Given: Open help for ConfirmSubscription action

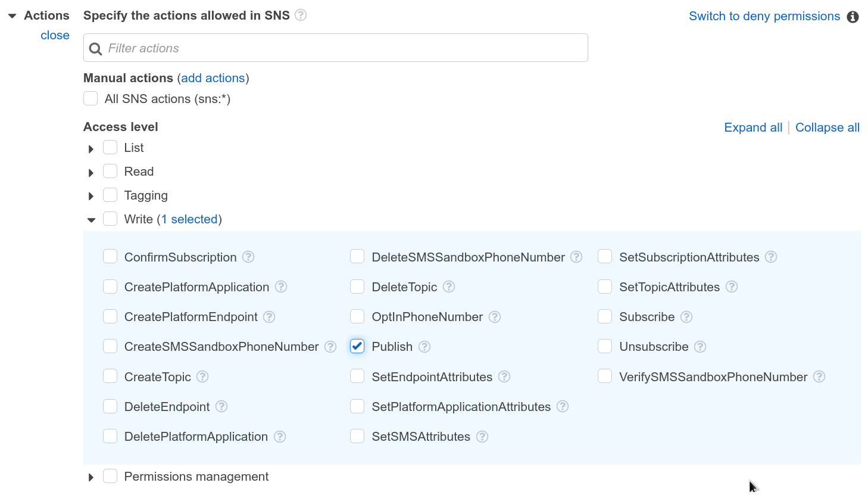Looking at the screenshot, I should click(248, 257).
